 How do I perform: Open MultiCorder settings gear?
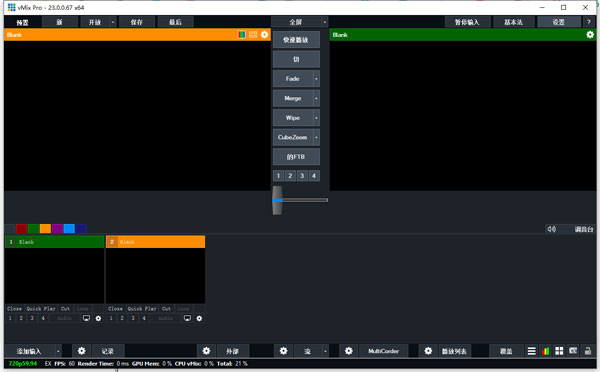coord(349,351)
